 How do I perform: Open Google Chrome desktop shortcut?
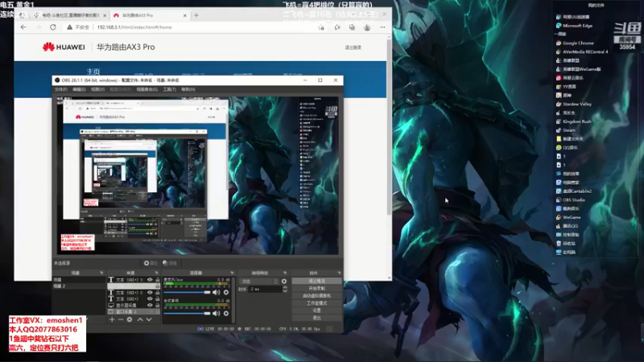[x=575, y=43]
